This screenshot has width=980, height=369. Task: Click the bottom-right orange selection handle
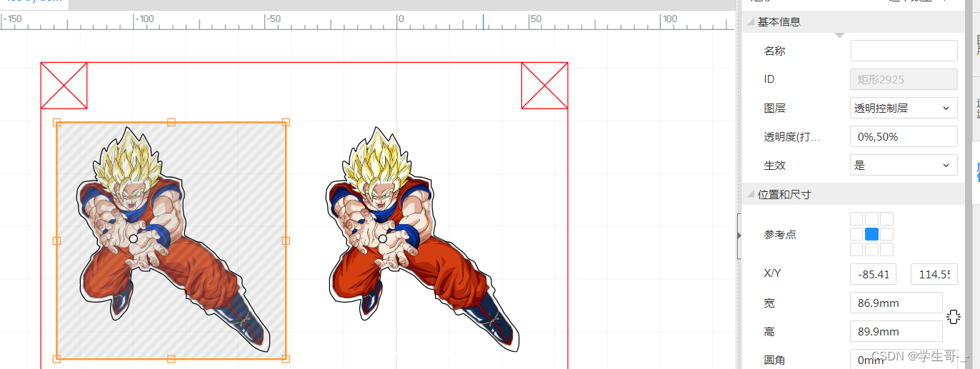[286, 359]
